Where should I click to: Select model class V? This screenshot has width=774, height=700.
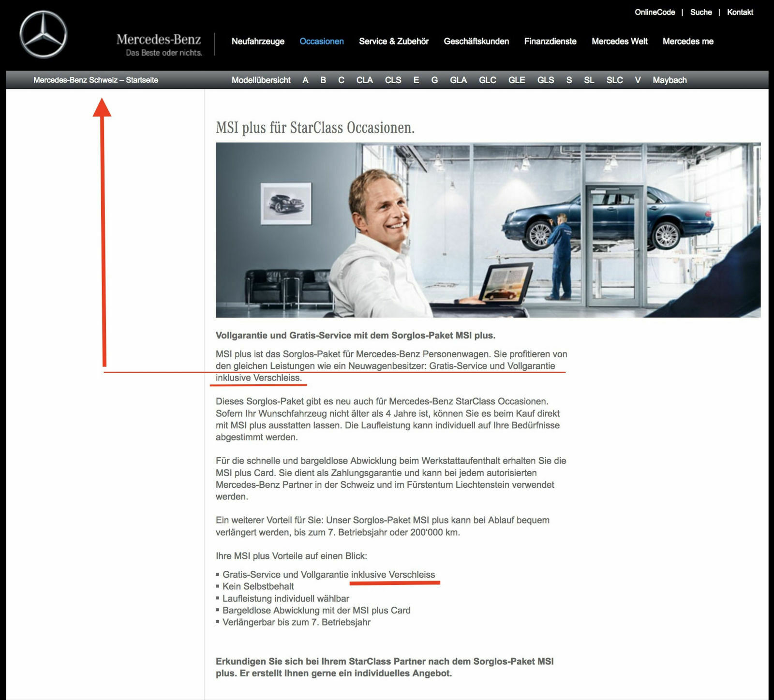638,80
